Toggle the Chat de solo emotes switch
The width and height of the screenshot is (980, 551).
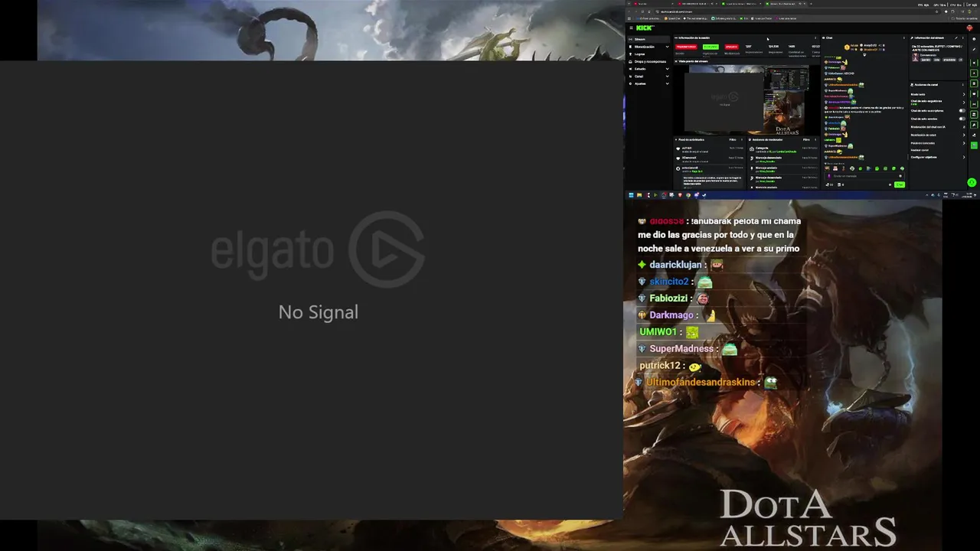click(962, 119)
